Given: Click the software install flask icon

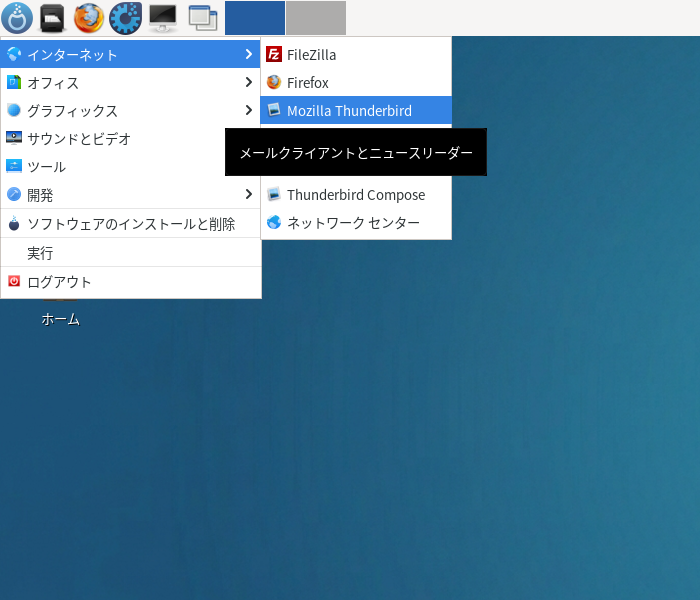Looking at the screenshot, I should [14, 223].
